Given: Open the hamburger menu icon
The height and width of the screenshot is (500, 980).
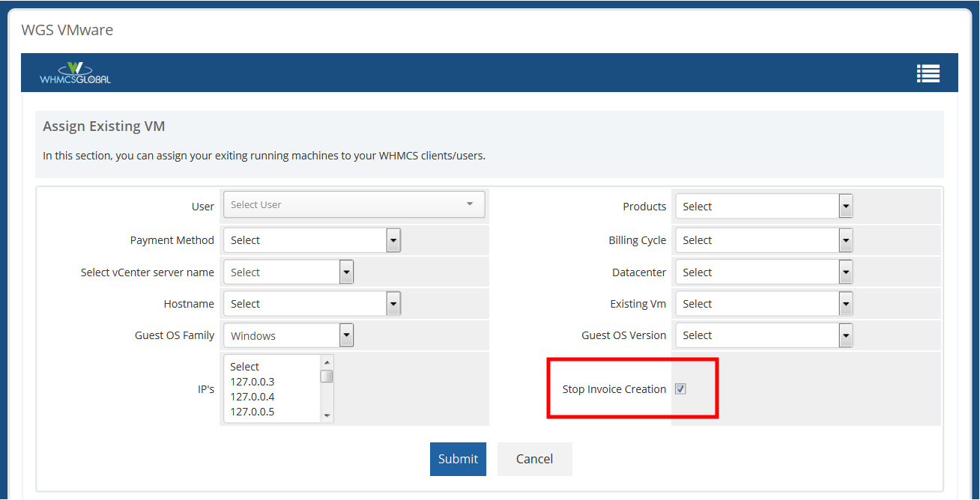Looking at the screenshot, I should 928,73.
